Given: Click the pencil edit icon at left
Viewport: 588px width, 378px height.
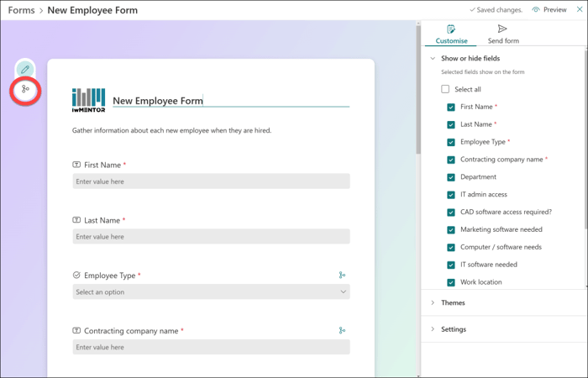Looking at the screenshot, I should point(25,70).
